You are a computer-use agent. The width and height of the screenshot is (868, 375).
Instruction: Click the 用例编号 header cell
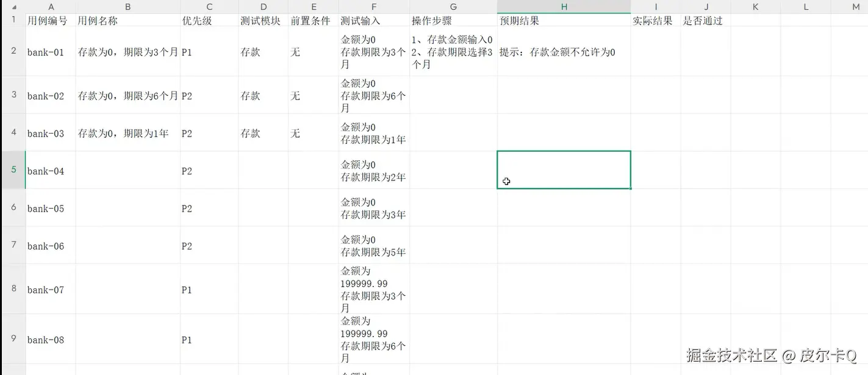click(51, 20)
